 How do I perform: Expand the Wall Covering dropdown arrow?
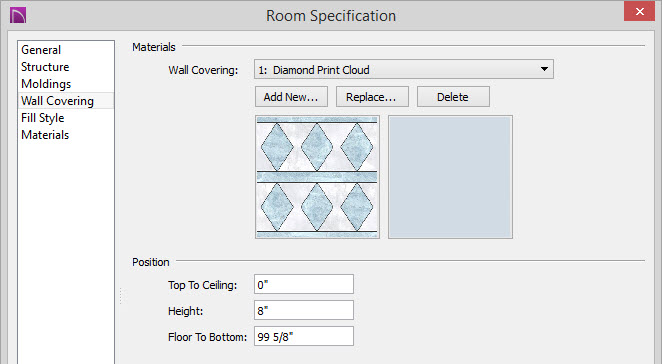point(544,69)
